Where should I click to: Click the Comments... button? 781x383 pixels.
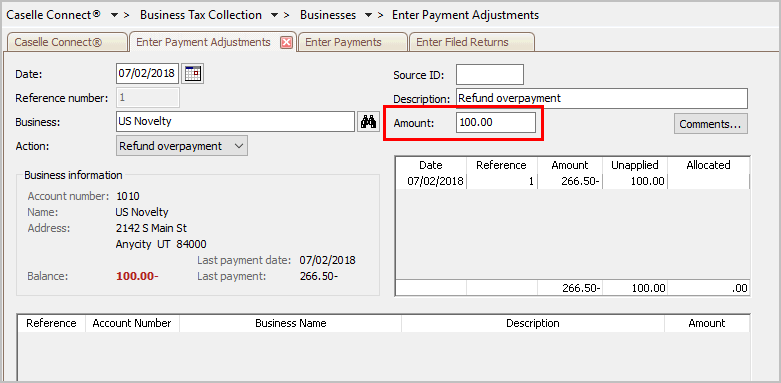pos(711,124)
